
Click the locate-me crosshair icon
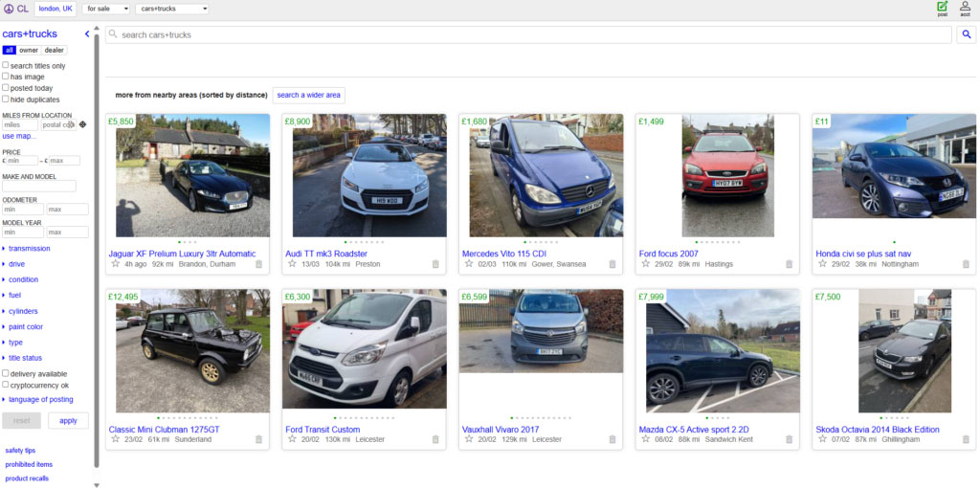point(82,124)
